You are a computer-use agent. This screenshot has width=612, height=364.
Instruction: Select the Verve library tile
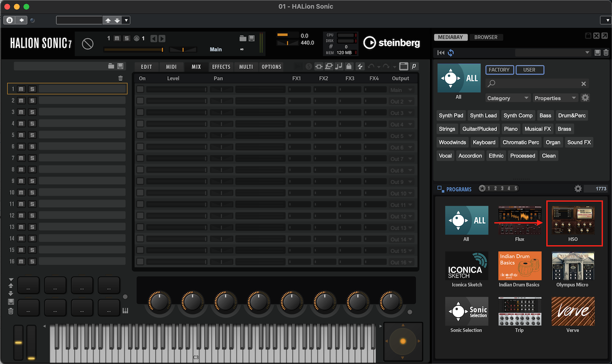[573, 311]
